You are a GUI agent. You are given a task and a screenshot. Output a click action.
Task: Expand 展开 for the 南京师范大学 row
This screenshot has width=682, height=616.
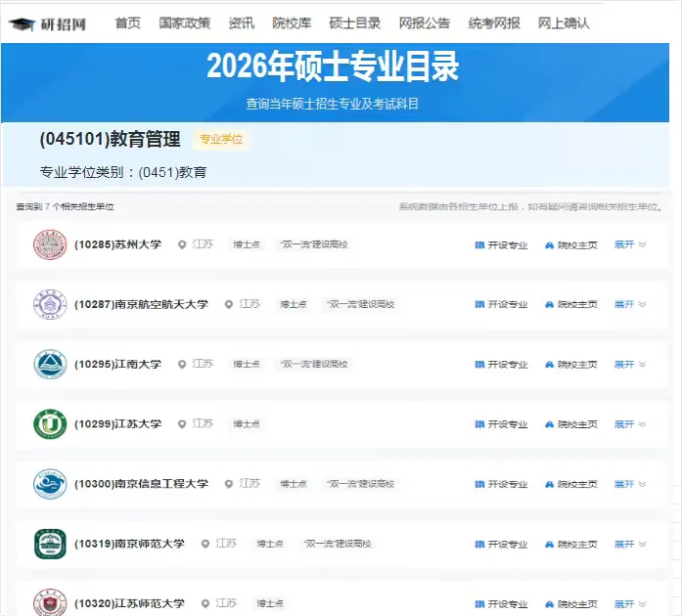(x=630, y=544)
